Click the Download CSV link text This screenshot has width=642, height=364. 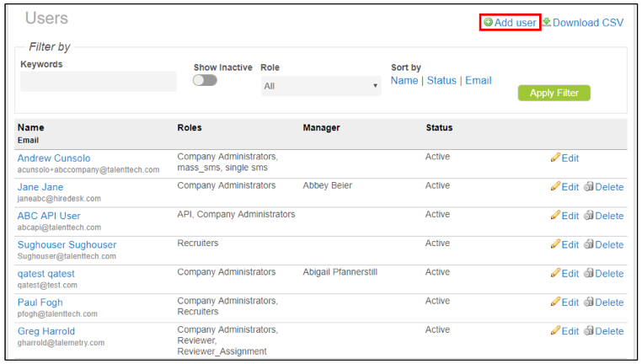pyautogui.click(x=588, y=23)
